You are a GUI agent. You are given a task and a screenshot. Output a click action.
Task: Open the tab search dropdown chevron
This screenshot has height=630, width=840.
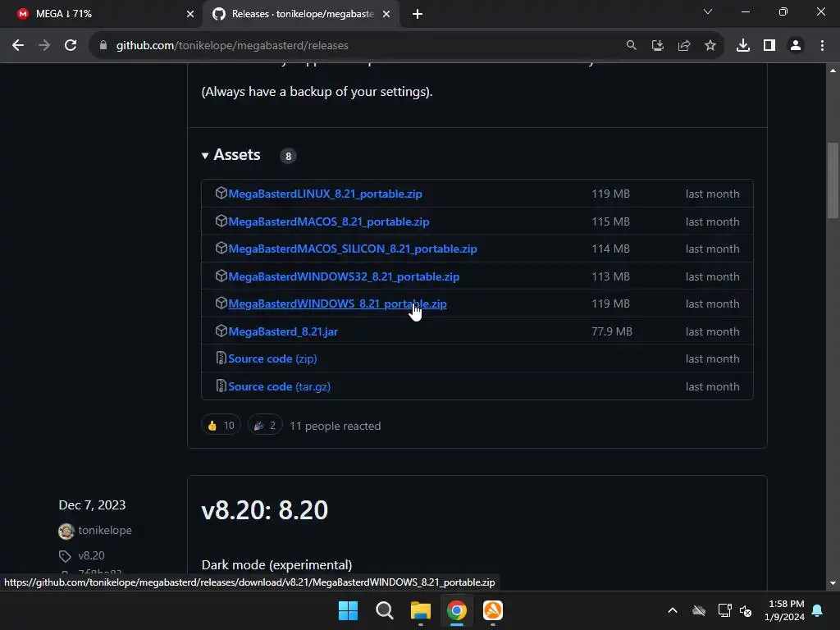point(708,11)
